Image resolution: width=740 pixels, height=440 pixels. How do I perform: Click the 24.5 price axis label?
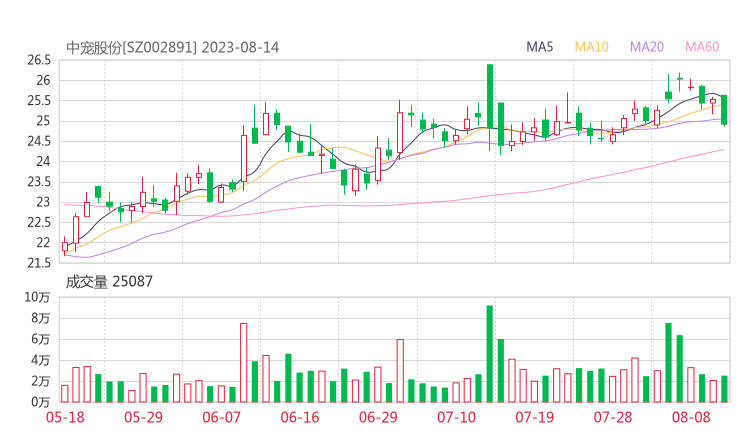pyautogui.click(x=39, y=141)
